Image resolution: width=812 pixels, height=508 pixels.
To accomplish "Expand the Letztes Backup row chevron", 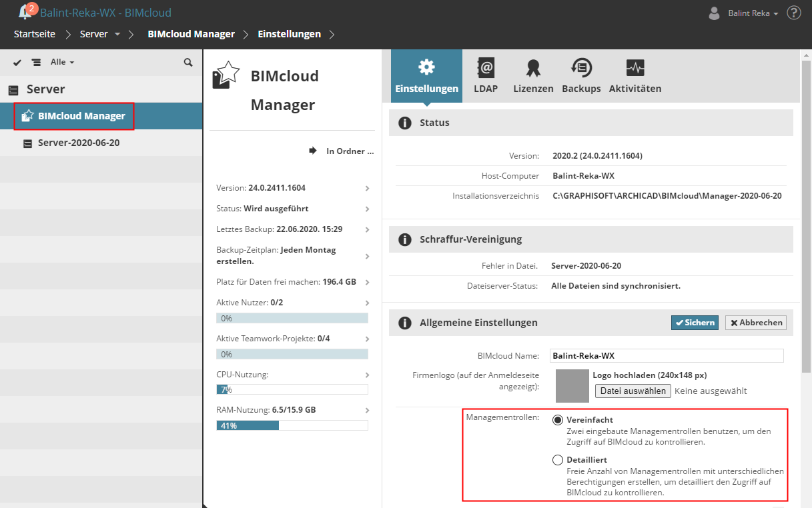I will coord(368,229).
